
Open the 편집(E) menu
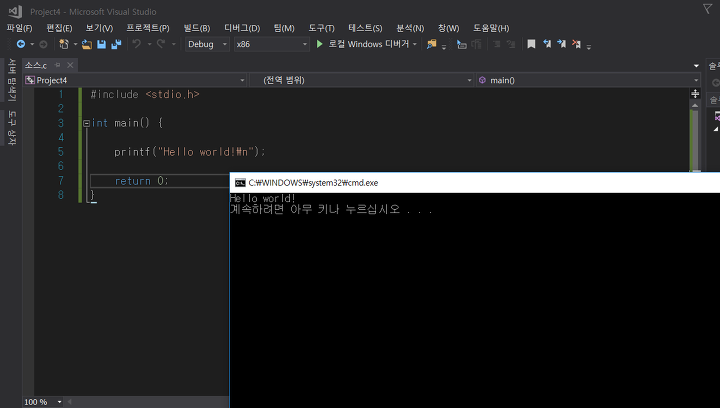59,28
